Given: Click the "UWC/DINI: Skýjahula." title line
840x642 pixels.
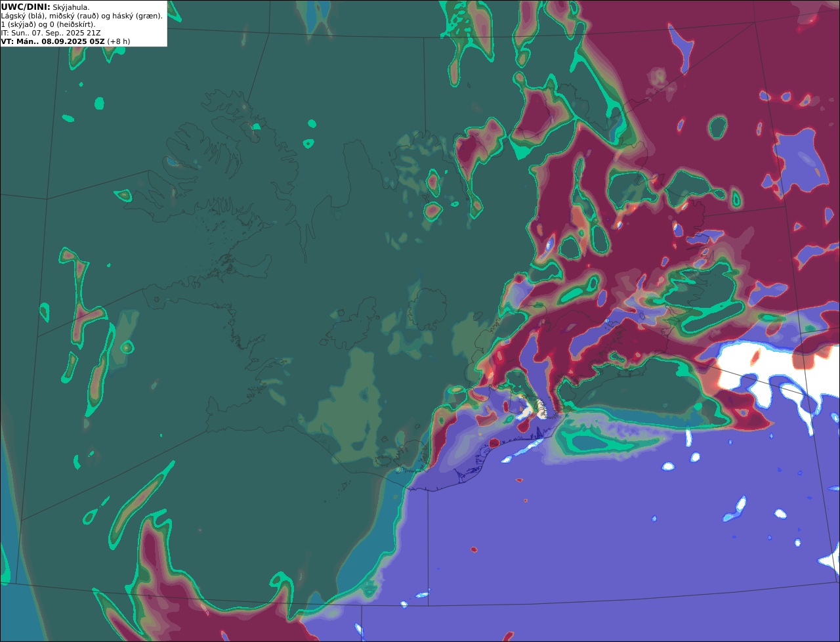Looking at the screenshot, I should coord(45,7).
